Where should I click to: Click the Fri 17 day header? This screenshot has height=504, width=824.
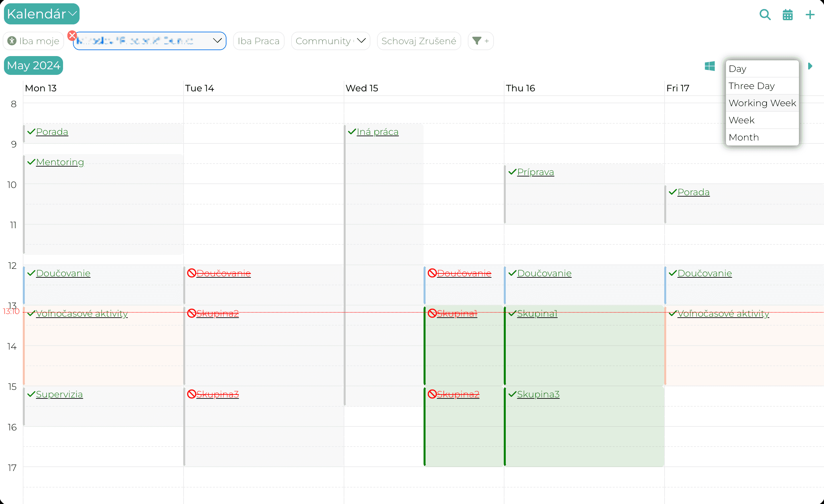pos(678,88)
